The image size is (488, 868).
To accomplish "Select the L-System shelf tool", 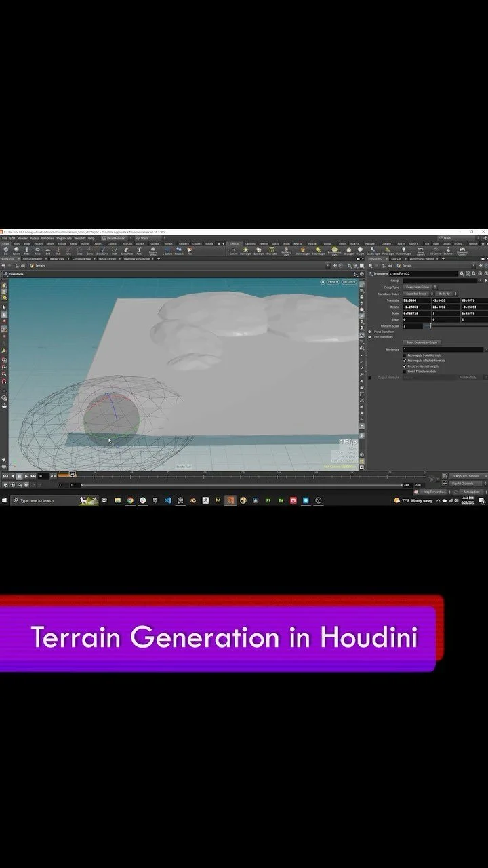I will click(167, 251).
